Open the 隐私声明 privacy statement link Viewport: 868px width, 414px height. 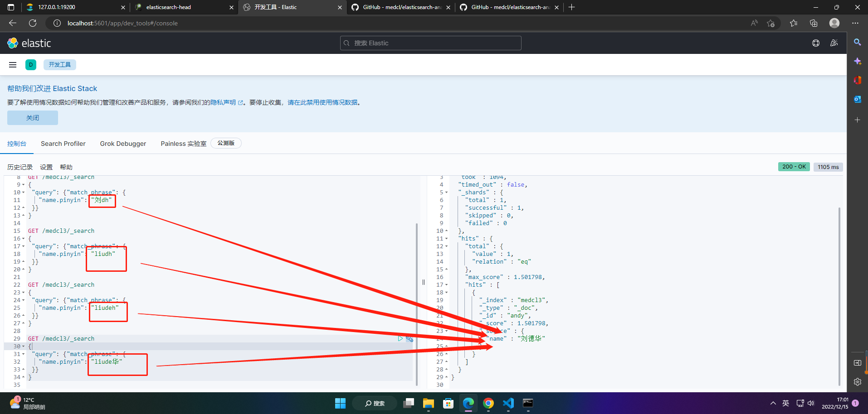click(x=226, y=102)
